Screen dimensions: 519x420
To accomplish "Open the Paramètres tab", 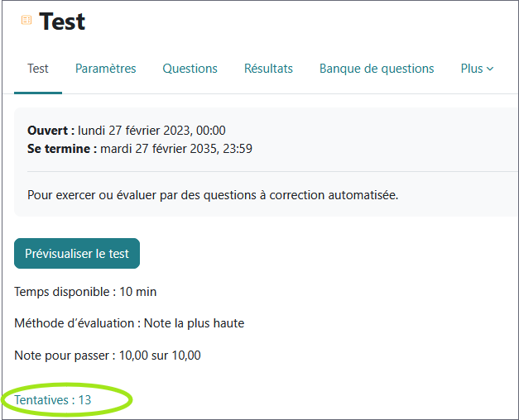I will click(x=106, y=69).
